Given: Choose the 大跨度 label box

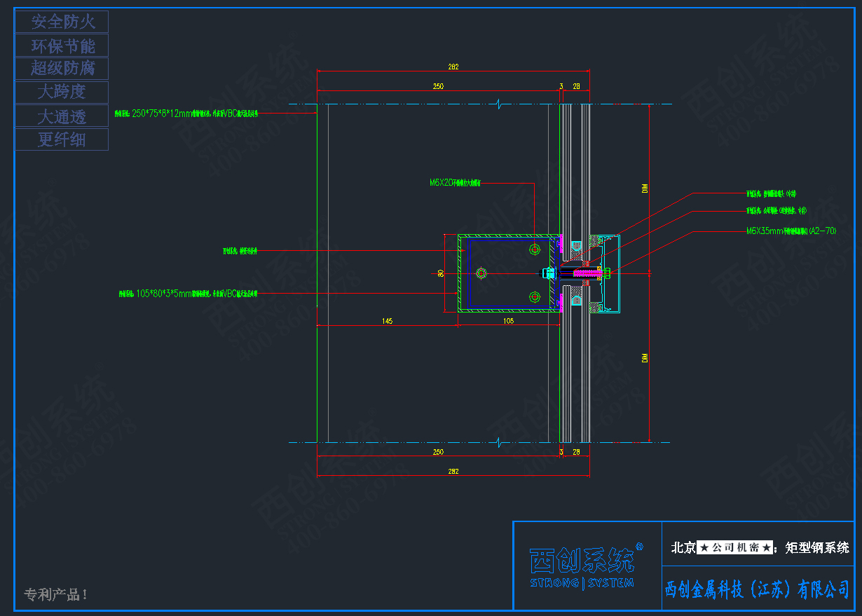Looking at the screenshot, I should click(62, 92).
